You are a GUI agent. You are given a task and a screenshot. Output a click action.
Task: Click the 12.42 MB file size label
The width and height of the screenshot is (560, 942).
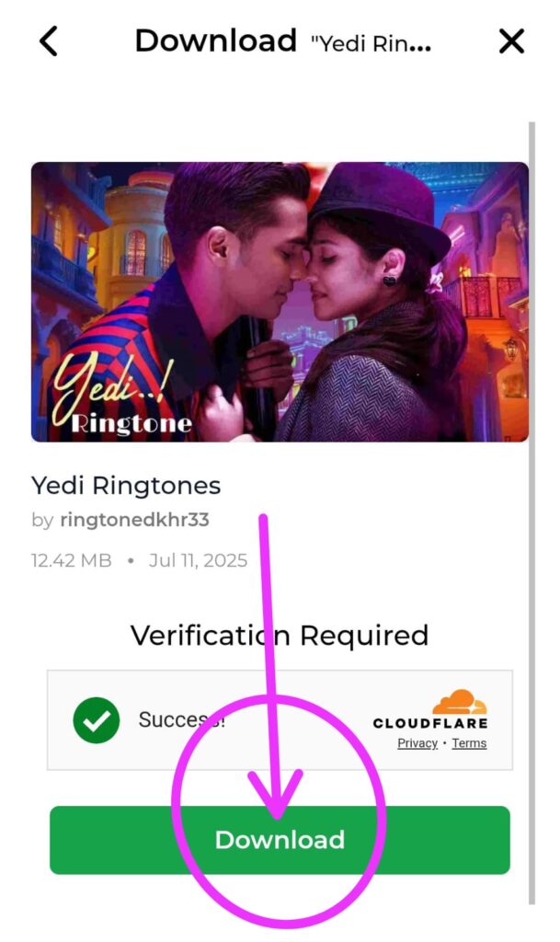pyautogui.click(x=72, y=560)
